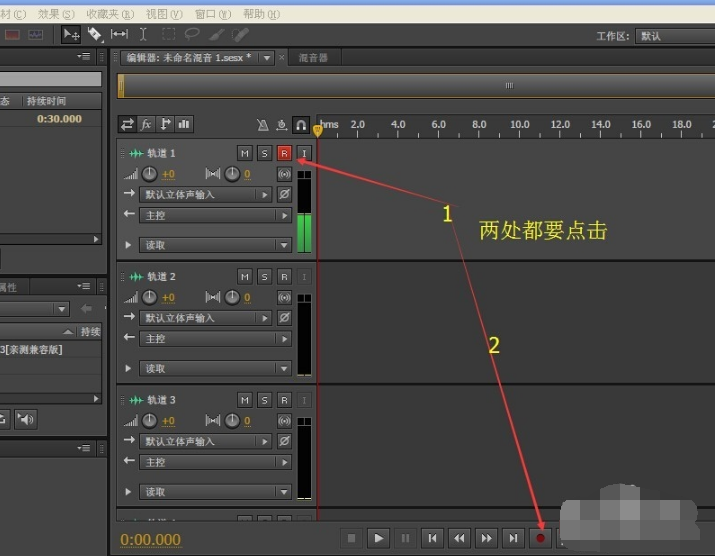Open track 2 automation mode dropdown

(214, 369)
